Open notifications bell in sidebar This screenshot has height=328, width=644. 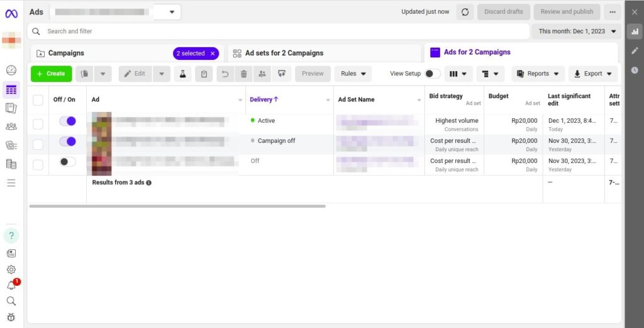click(x=11, y=285)
